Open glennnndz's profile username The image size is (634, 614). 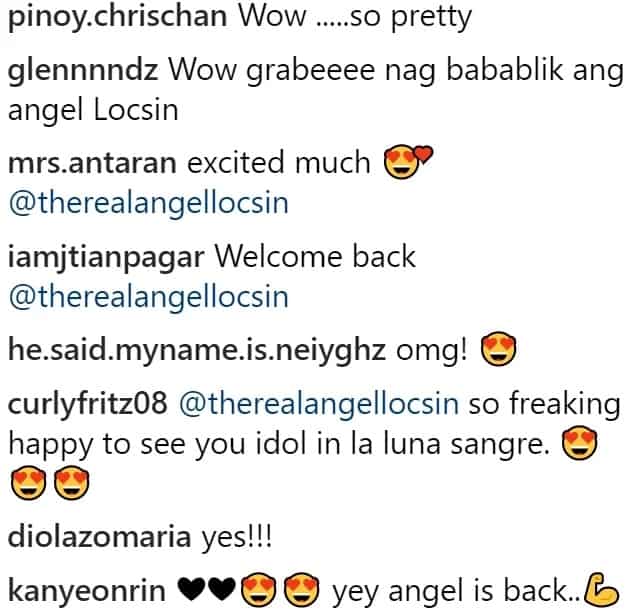(83, 72)
